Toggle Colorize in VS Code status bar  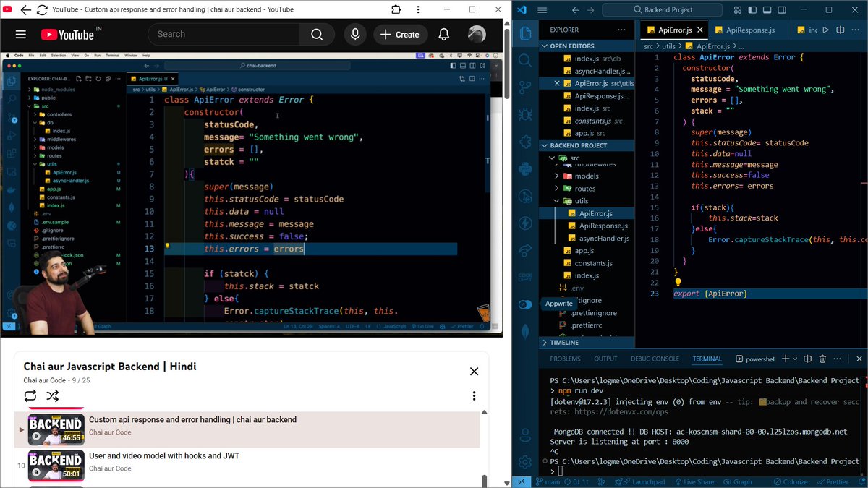pos(789,481)
